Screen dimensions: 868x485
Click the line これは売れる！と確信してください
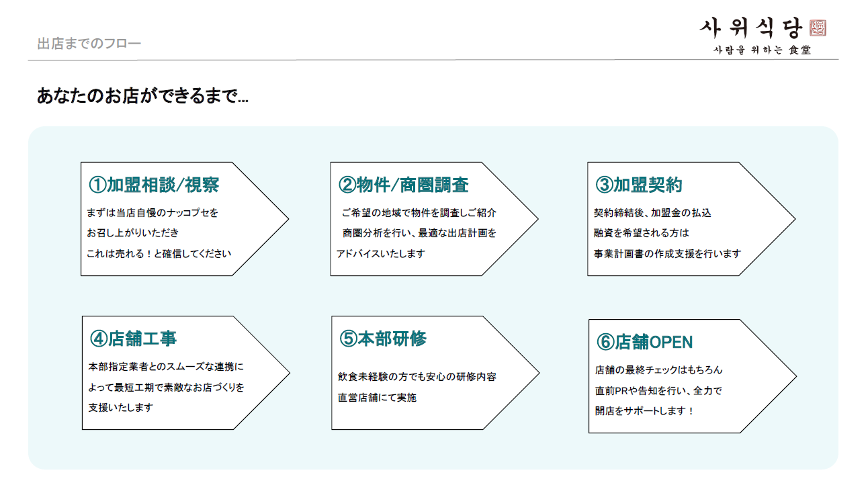pos(159,254)
